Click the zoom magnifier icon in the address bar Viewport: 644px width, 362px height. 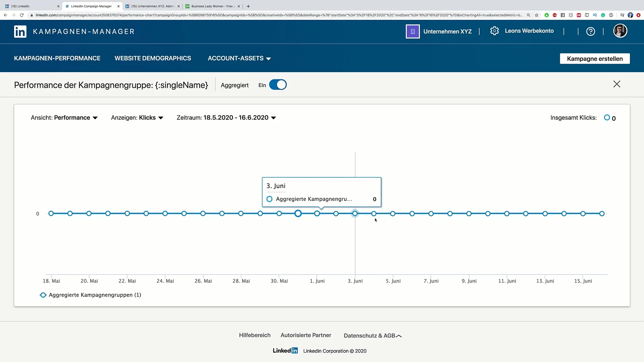[528, 15]
